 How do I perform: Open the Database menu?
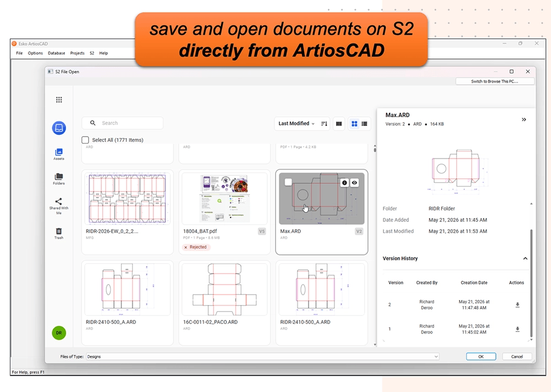(57, 53)
